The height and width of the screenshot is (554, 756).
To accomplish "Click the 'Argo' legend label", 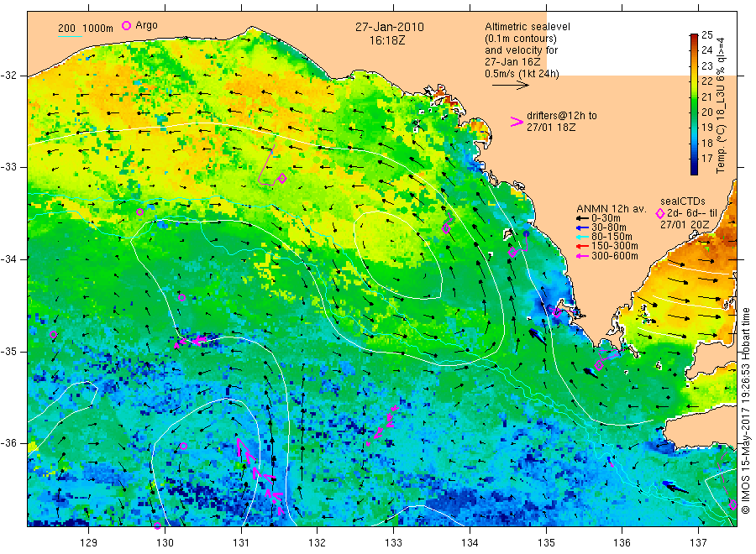I will click(x=146, y=25).
